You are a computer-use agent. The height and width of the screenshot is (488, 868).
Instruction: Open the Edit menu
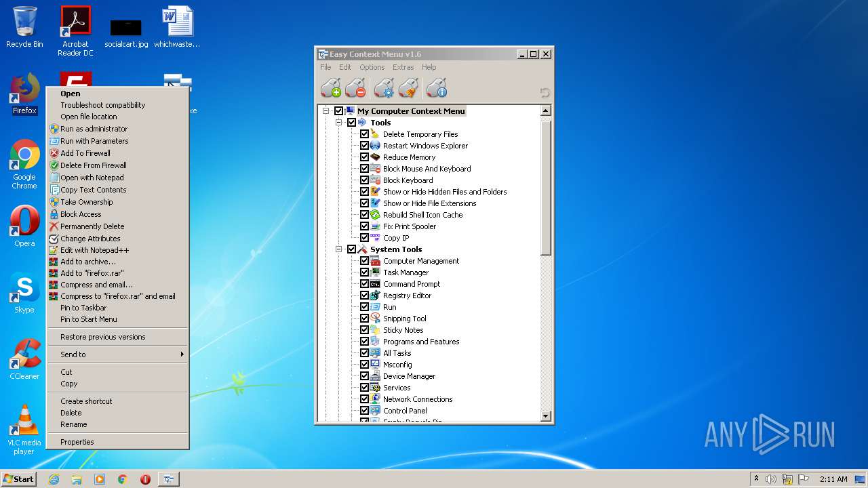click(345, 67)
